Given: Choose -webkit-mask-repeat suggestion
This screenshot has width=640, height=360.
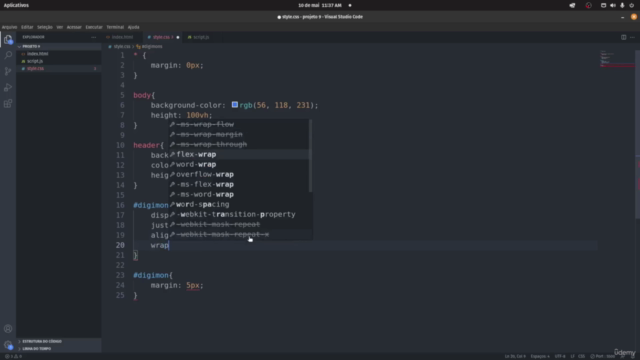Looking at the screenshot, I should [239, 224].
